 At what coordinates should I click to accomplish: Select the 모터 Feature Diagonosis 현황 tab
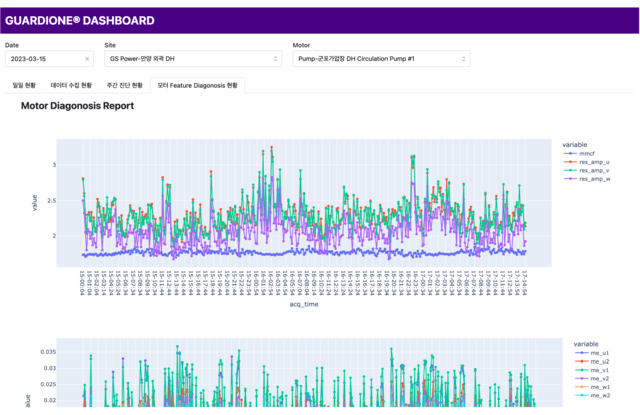(x=198, y=85)
